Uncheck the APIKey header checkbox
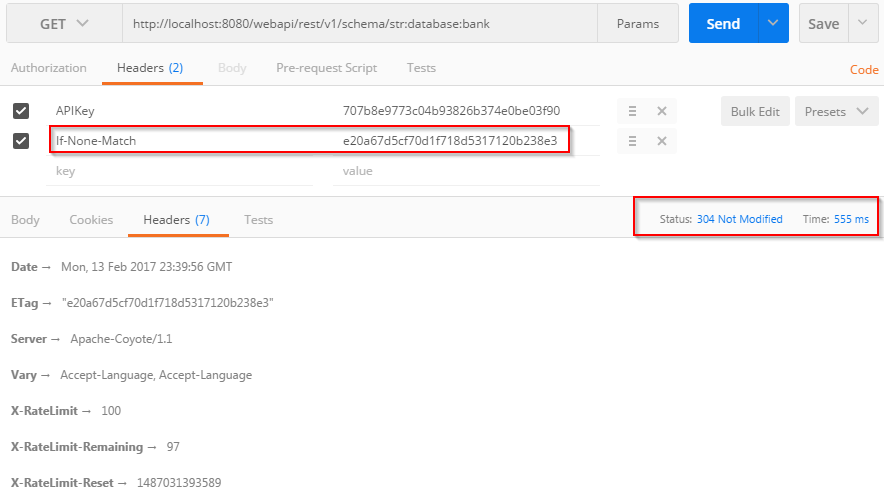Viewport: 884px width, 495px height. click(x=21, y=111)
